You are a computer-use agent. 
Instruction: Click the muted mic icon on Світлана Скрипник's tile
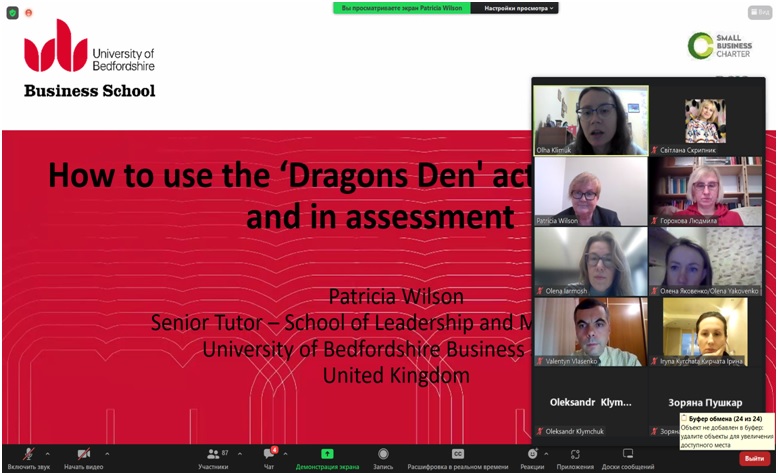coord(655,149)
